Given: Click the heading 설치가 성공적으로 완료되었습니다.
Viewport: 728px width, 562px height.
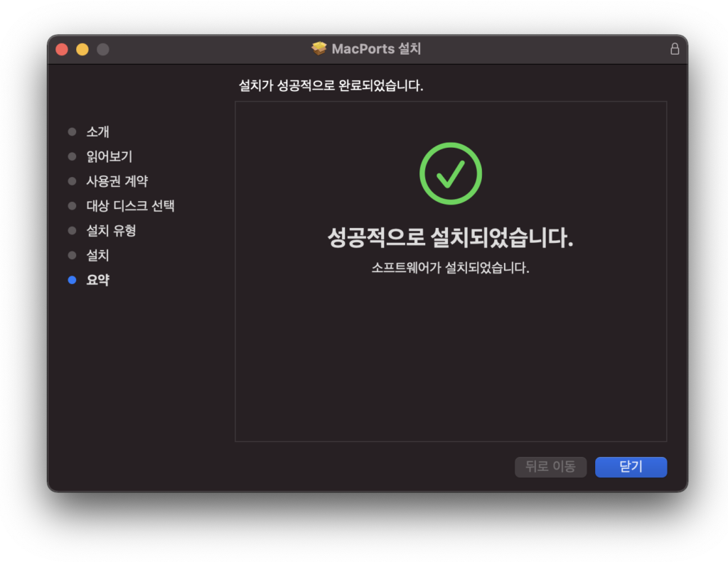Looking at the screenshot, I should click(331, 85).
